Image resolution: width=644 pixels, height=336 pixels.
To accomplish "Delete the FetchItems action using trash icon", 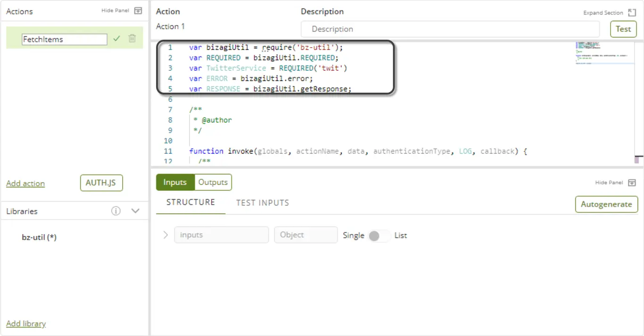I will pyautogui.click(x=132, y=39).
